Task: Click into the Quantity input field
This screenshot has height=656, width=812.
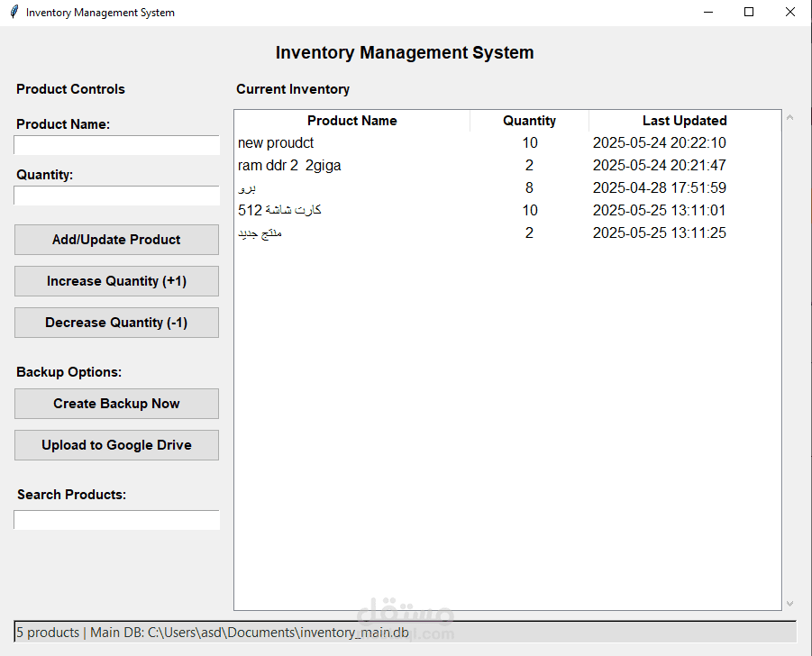Action: point(116,196)
